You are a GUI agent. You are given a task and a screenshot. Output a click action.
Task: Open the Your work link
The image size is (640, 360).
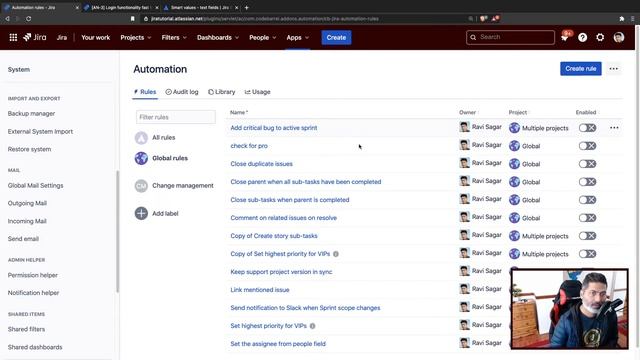(96, 38)
